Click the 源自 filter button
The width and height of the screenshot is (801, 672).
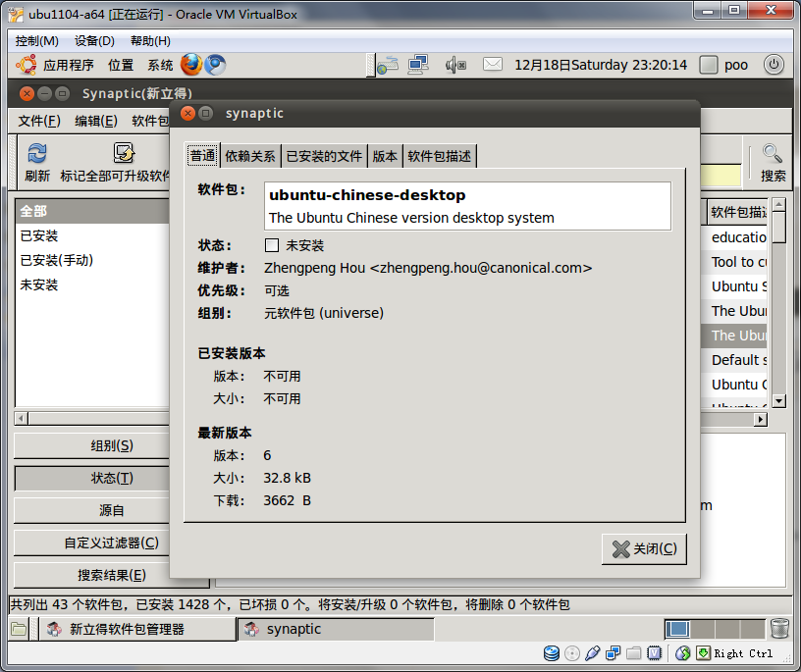tap(112, 510)
